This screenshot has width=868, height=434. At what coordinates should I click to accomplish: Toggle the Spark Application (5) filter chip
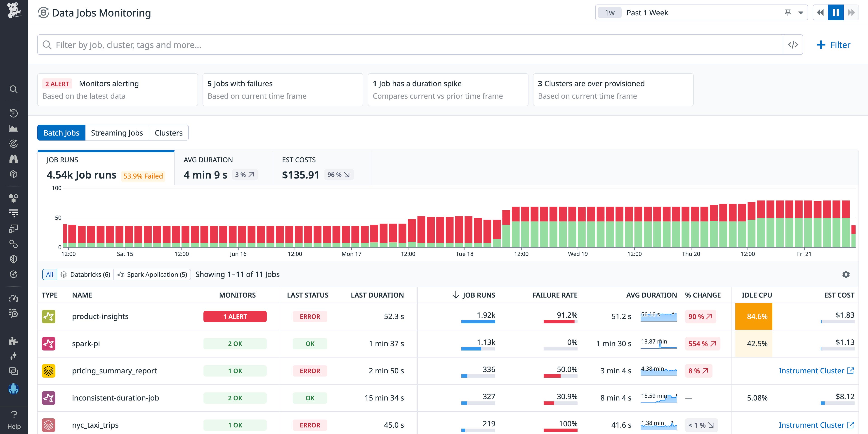coord(152,274)
